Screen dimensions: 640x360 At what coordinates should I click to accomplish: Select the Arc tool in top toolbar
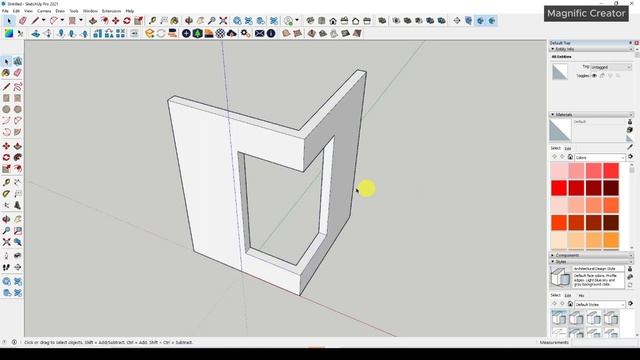pos(54,20)
